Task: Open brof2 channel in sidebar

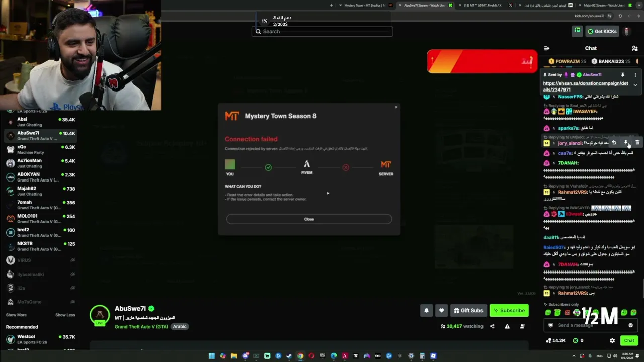Action: point(40,232)
